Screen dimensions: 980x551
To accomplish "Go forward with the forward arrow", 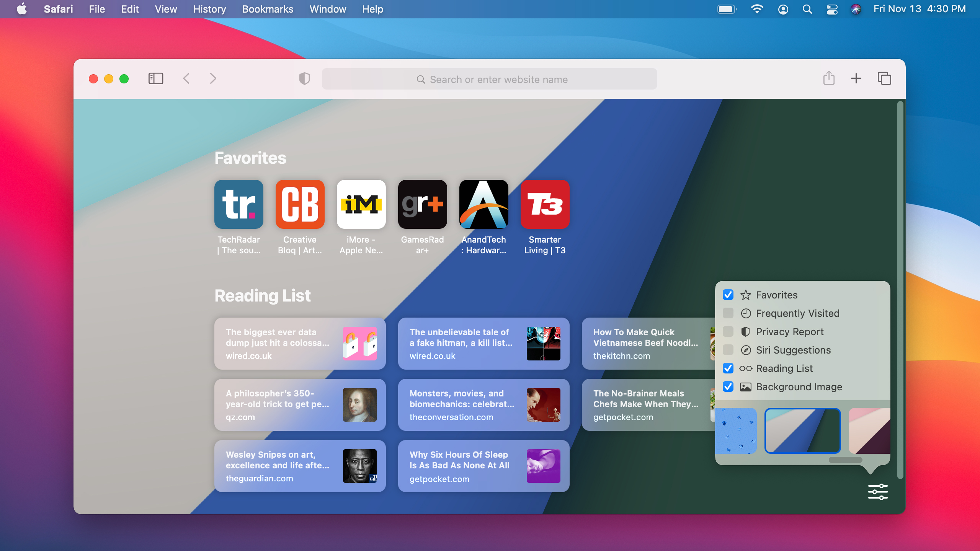I will [213, 79].
